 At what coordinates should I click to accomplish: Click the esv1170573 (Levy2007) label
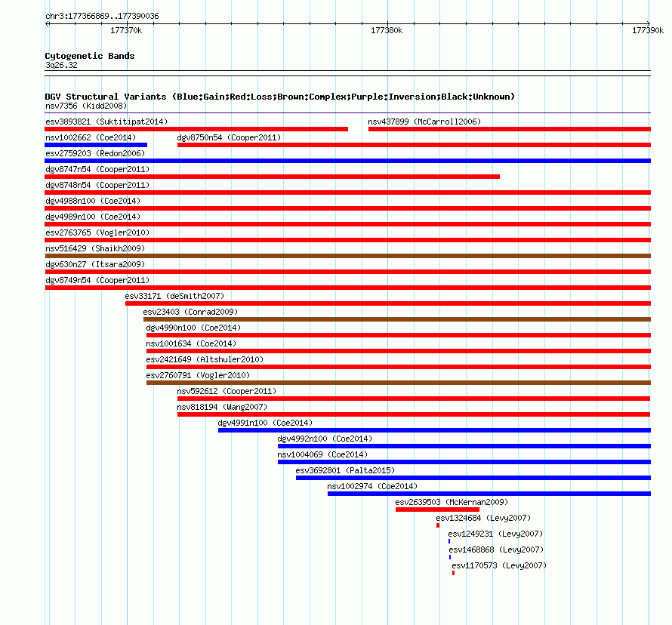(499, 565)
